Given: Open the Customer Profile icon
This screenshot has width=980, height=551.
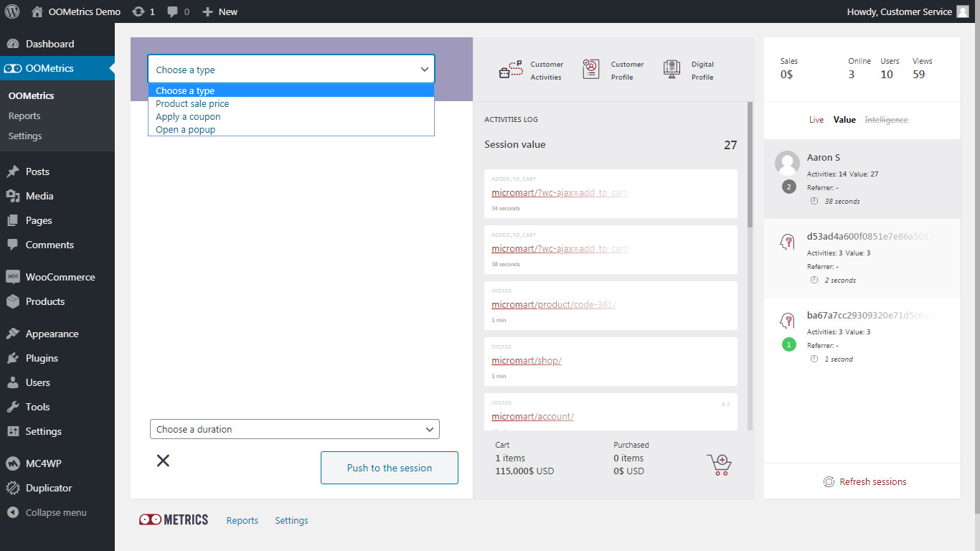Looking at the screenshot, I should (591, 70).
